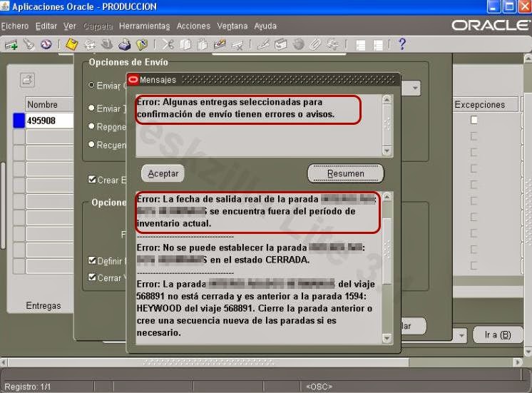Click the Next Step toolbar icon
Screen dimensions: 532x393
90,44
